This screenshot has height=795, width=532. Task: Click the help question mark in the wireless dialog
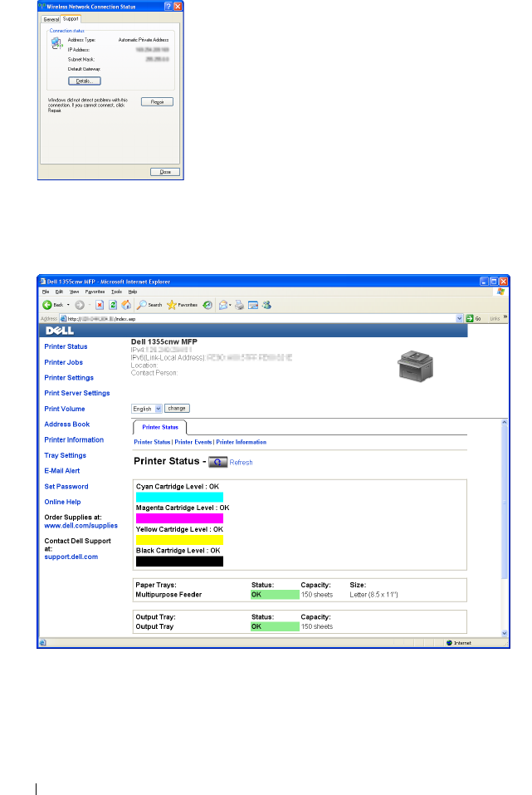pos(168,7)
